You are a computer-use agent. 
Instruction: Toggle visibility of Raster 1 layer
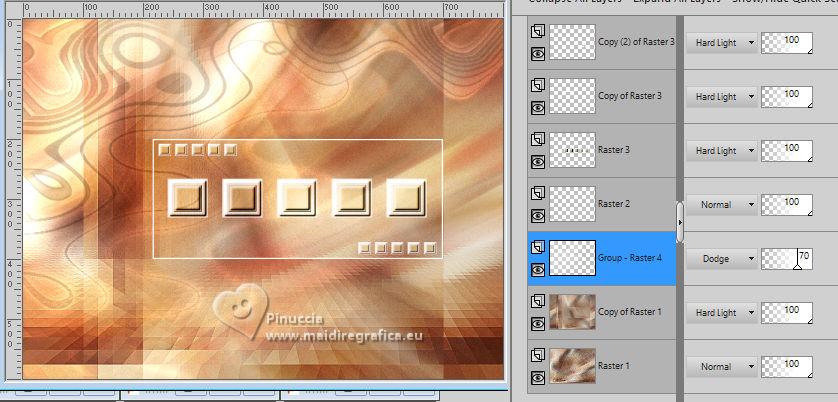pos(538,378)
